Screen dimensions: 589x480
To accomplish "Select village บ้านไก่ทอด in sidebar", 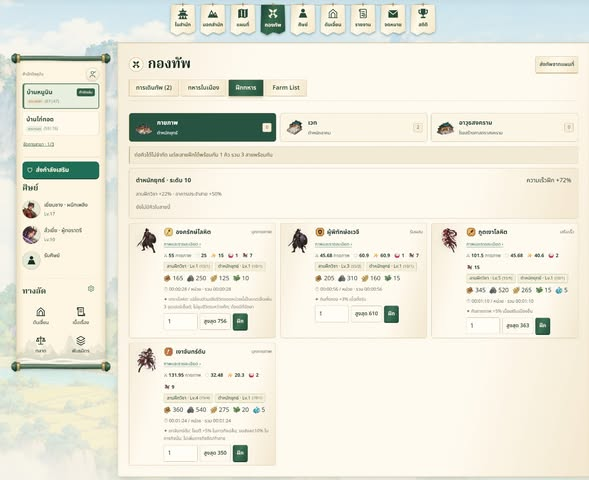I will pos(61,123).
